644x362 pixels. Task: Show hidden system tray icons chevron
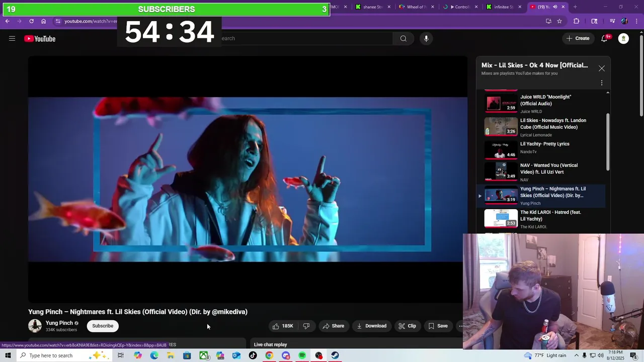[x=577, y=355]
